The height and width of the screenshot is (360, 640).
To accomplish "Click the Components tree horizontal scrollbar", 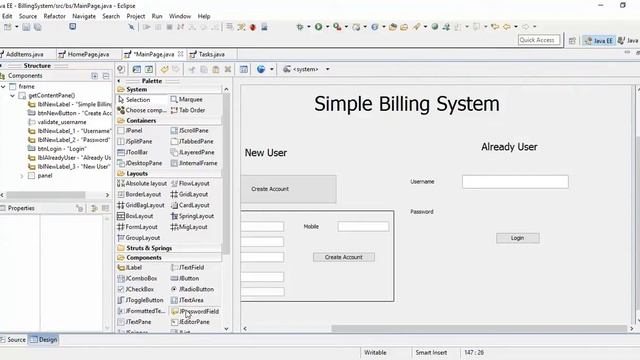I will (46, 195).
